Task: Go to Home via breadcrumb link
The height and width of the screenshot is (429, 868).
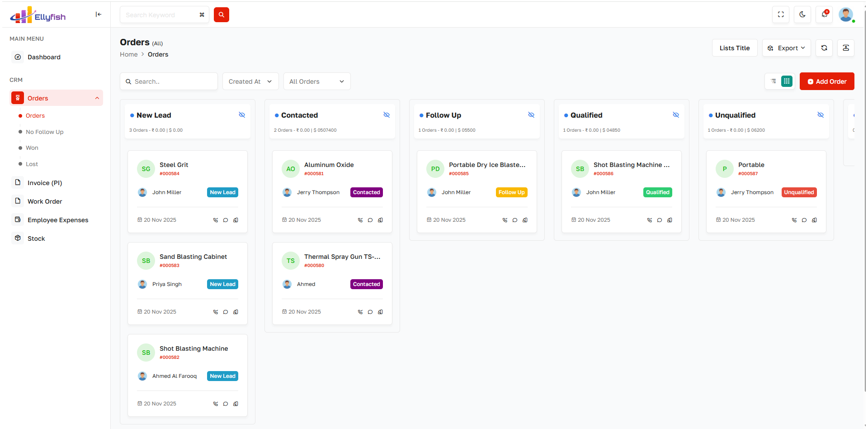Action: coord(128,54)
